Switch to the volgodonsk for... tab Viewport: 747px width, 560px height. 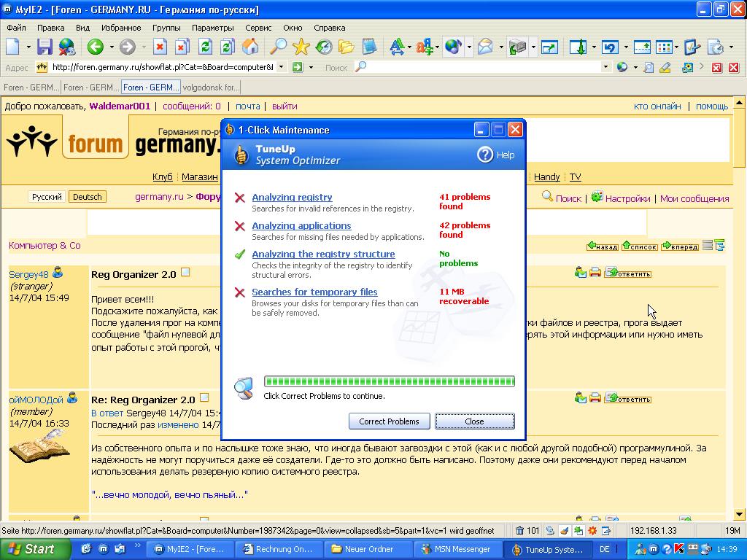[211, 87]
